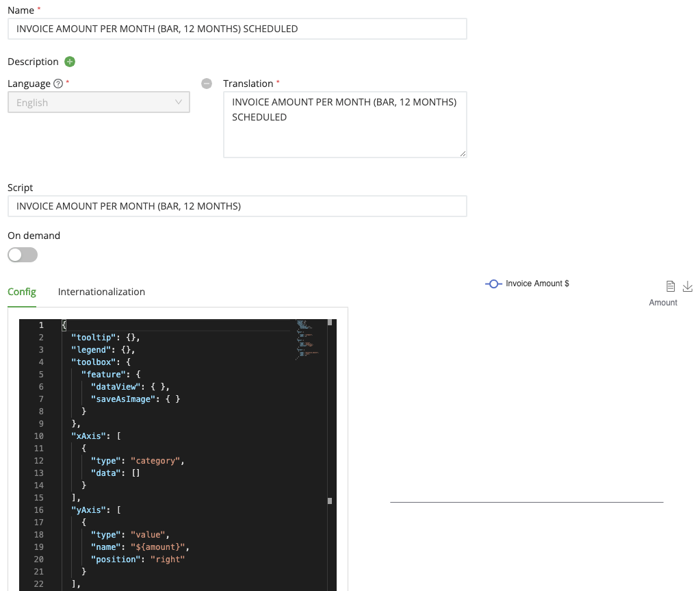Enable the On demand switch

point(23,255)
